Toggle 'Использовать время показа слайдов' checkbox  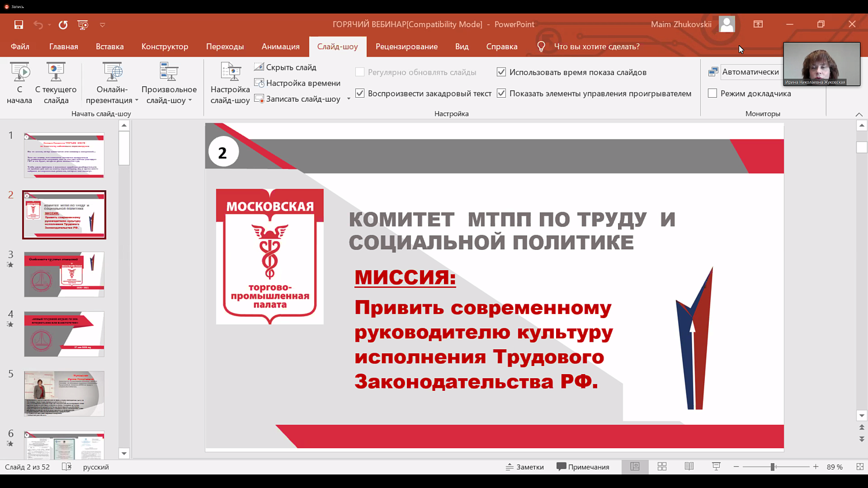(501, 72)
